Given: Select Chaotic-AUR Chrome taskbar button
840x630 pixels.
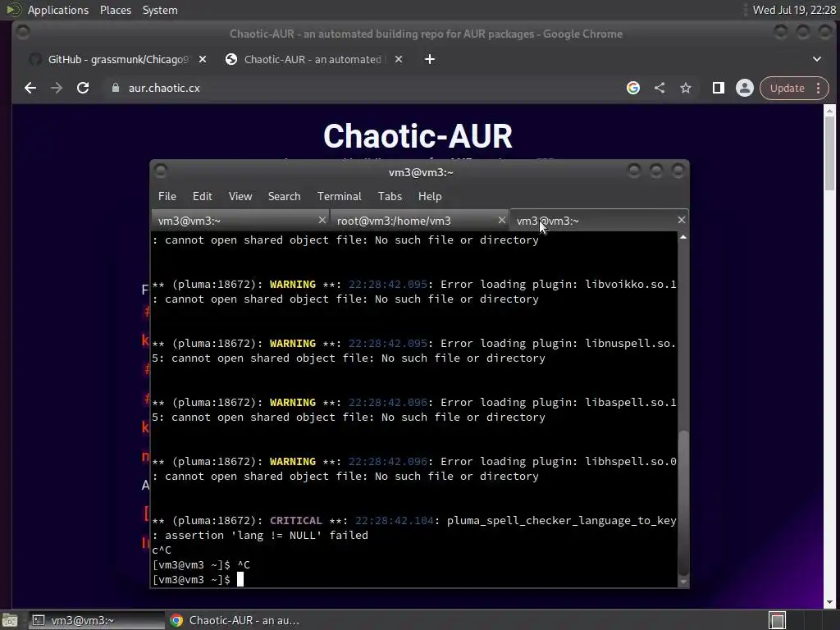Looking at the screenshot, I should 235,620.
